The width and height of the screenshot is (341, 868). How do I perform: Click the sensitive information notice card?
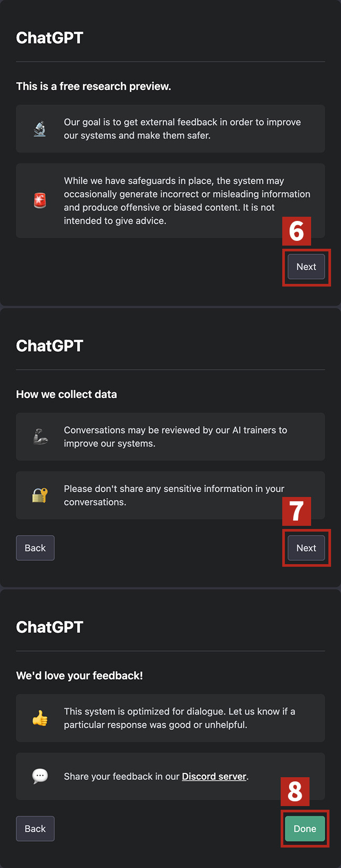click(173, 495)
